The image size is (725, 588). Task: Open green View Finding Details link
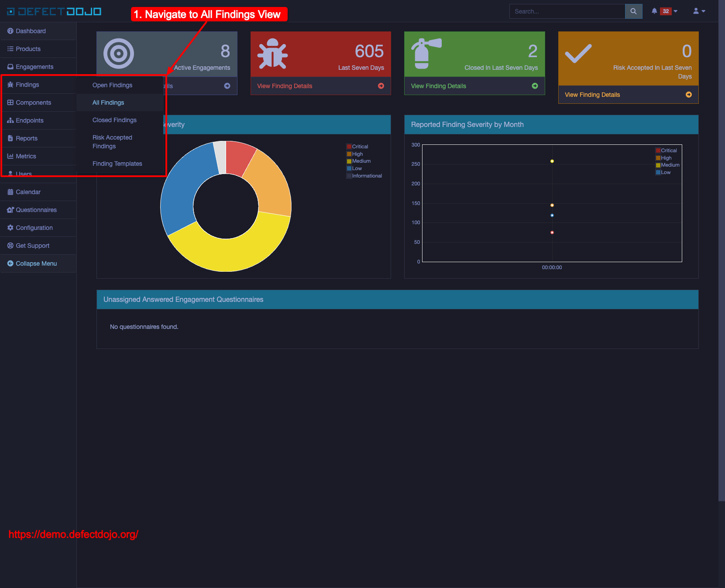coord(439,86)
